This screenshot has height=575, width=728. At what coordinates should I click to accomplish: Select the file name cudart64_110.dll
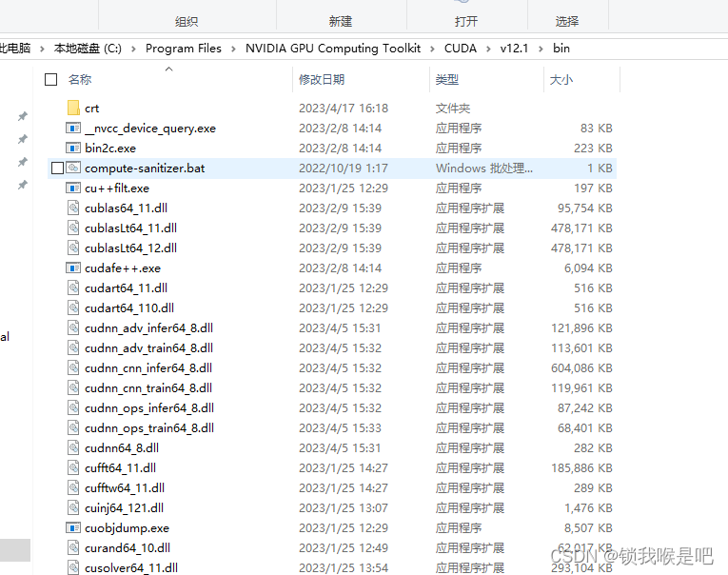tap(129, 307)
